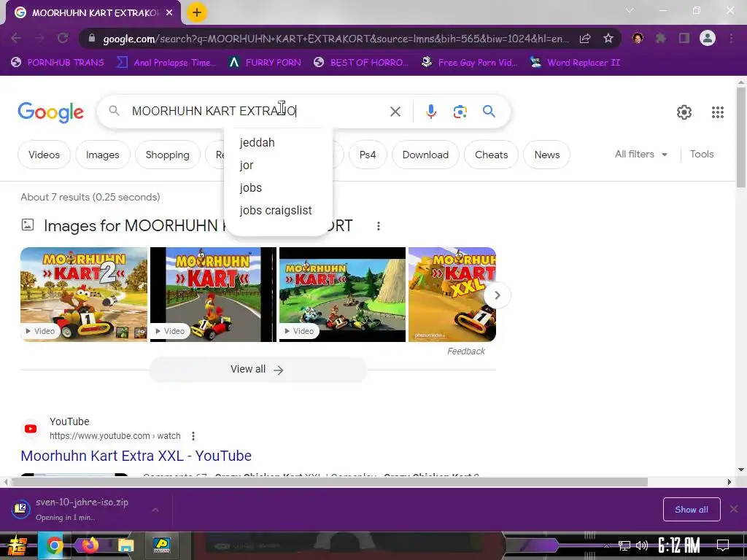The width and height of the screenshot is (747, 560).
Task: Open the Moorhuhn Kart Extra XXL YouTube link
Action: 136,456
